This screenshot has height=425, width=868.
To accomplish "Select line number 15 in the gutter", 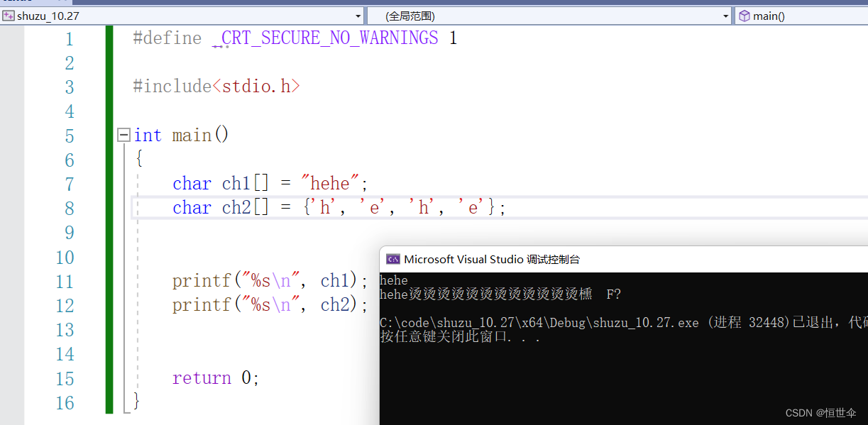I will [65, 379].
